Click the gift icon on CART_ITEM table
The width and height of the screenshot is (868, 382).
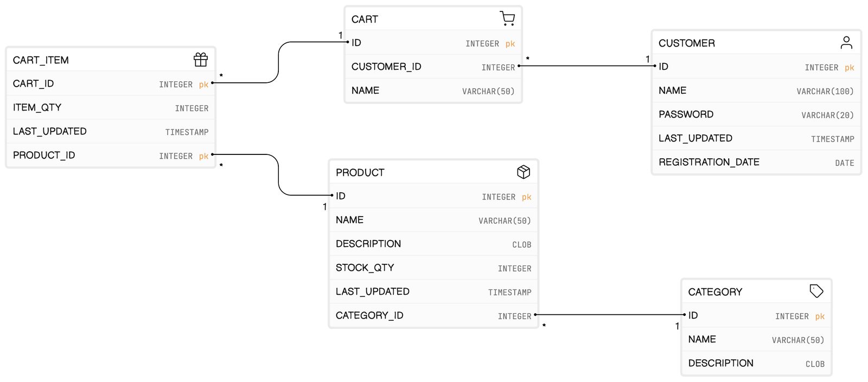pyautogui.click(x=201, y=60)
